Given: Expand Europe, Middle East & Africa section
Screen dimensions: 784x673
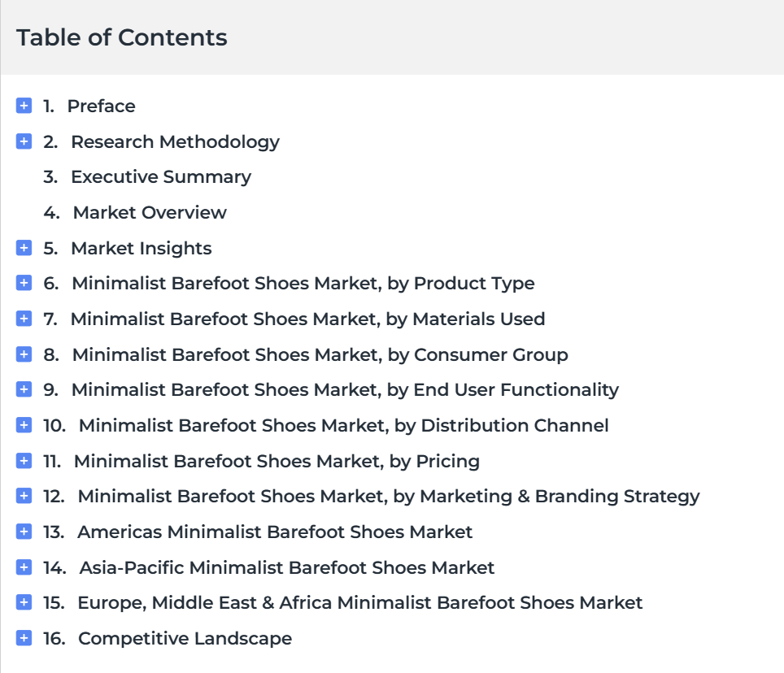Looking at the screenshot, I should (24, 602).
